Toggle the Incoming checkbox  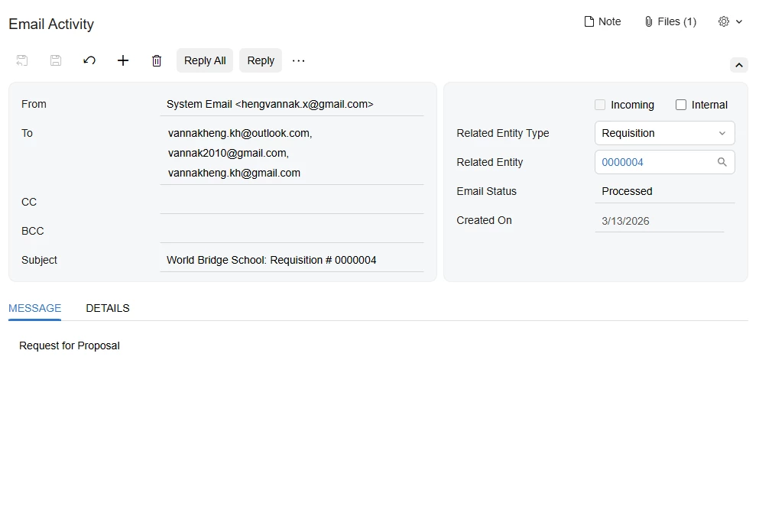(600, 105)
